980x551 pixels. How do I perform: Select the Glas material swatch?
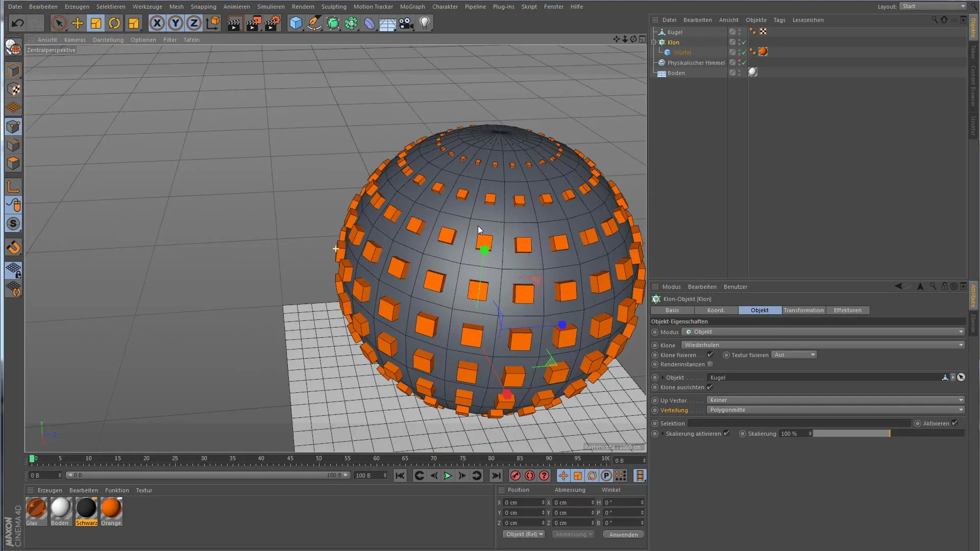point(36,511)
